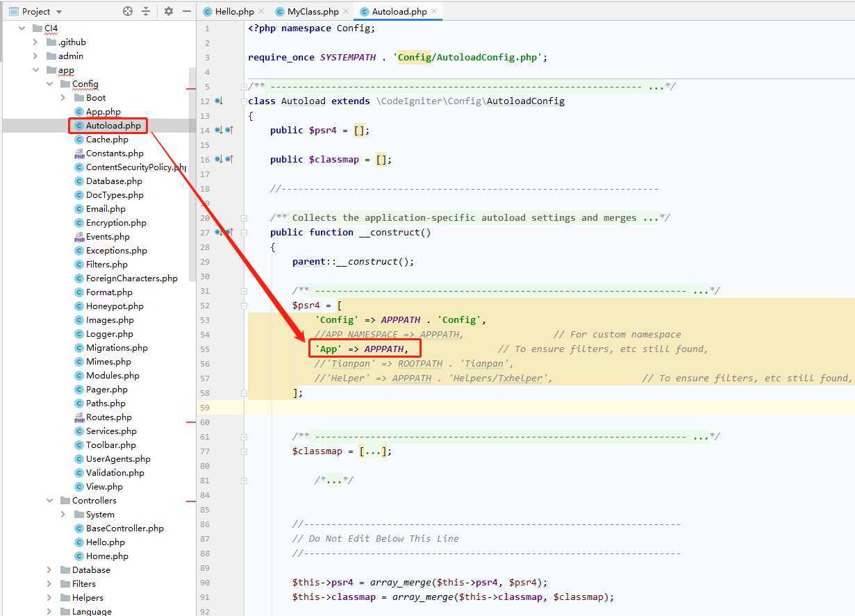Screen dimensions: 855x616
Task: Hide the Project tool window
Action: (x=186, y=11)
